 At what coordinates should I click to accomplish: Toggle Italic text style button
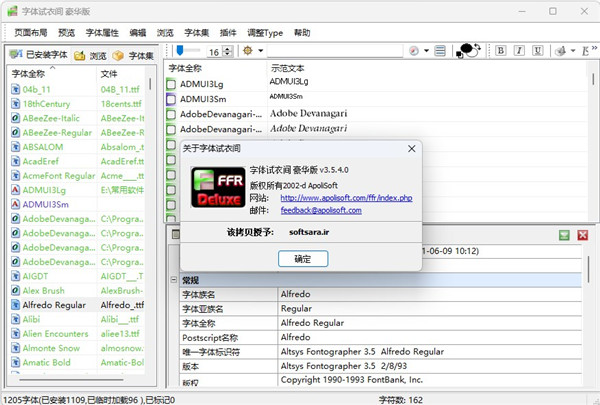click(x=519, y=51)
